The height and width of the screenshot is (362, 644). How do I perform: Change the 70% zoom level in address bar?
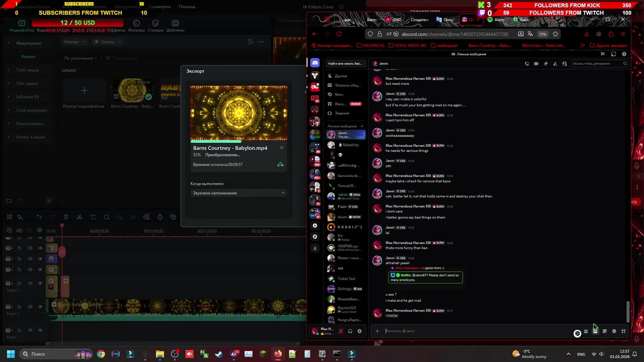click(542, 34)
